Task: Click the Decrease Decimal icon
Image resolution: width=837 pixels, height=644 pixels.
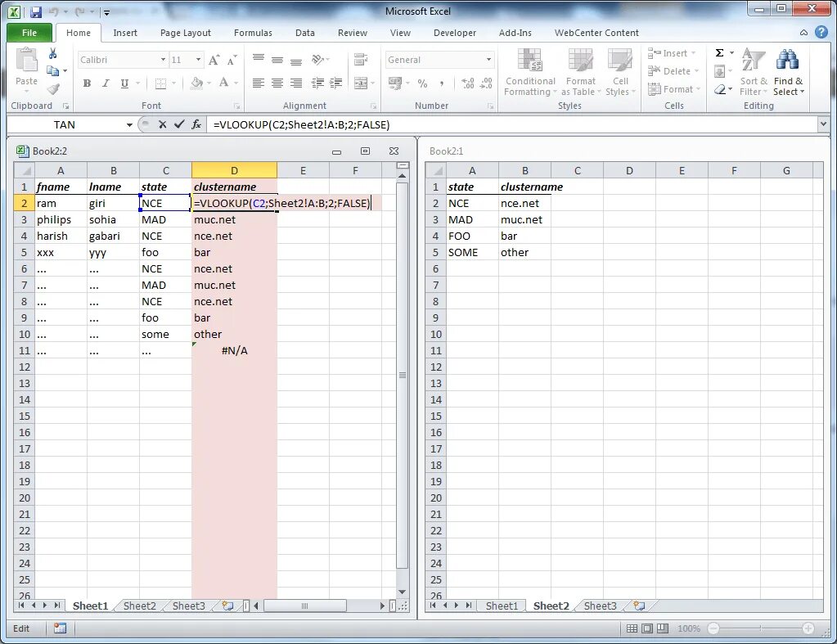Action: coord(486,83)
